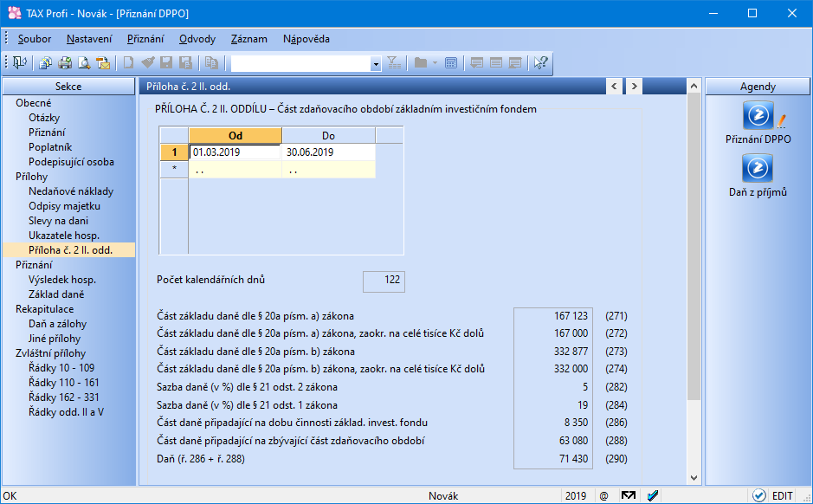Click the lined list toolbar icon
The height and width of the screenshot is (504, 813).
[x=496, y=63]
